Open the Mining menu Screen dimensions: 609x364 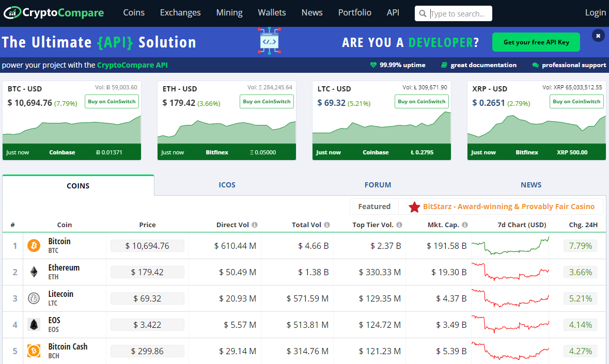click(229, 12)
